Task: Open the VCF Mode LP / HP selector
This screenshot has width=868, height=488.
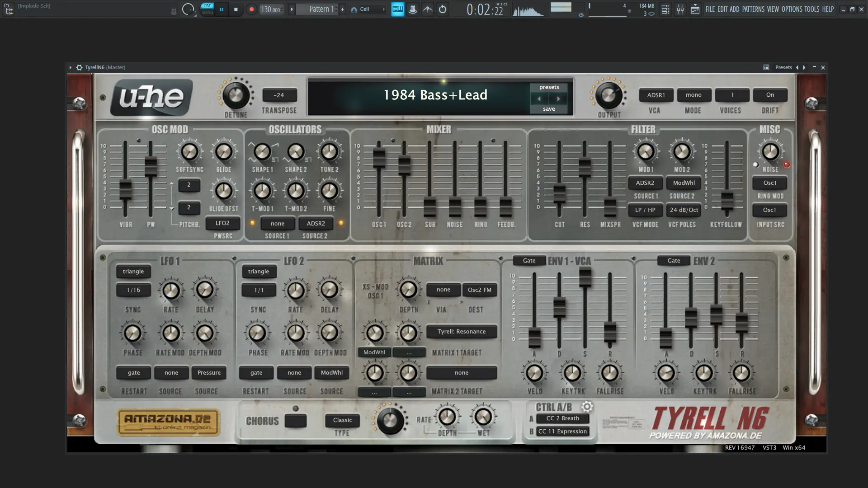Action: pos(645,210)
